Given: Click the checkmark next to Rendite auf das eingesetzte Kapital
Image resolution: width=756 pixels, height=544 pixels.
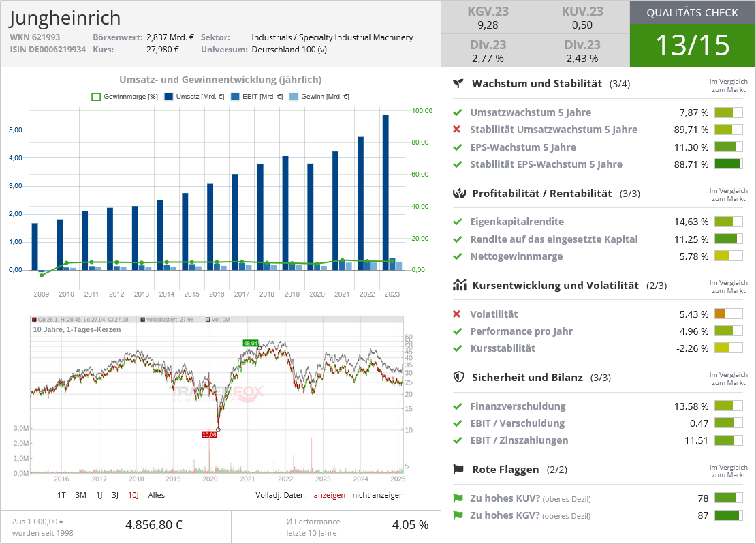Looking at the screenshot, I should tap(457, 239).
